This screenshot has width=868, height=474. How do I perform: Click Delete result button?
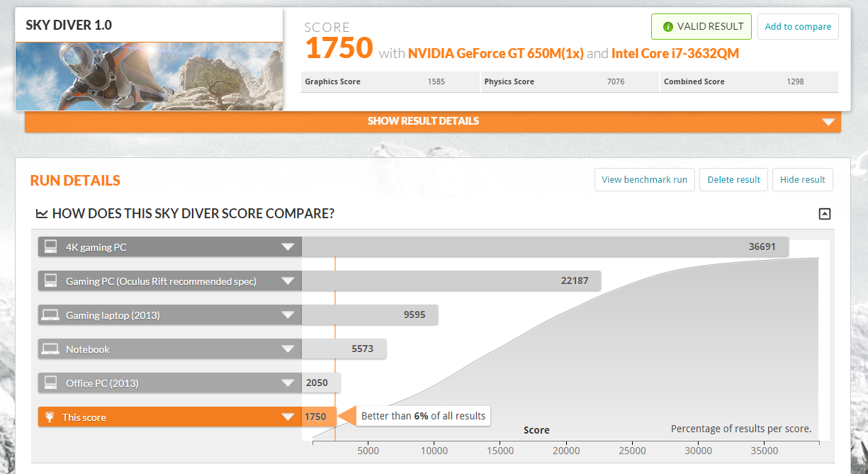coord(733,179)
